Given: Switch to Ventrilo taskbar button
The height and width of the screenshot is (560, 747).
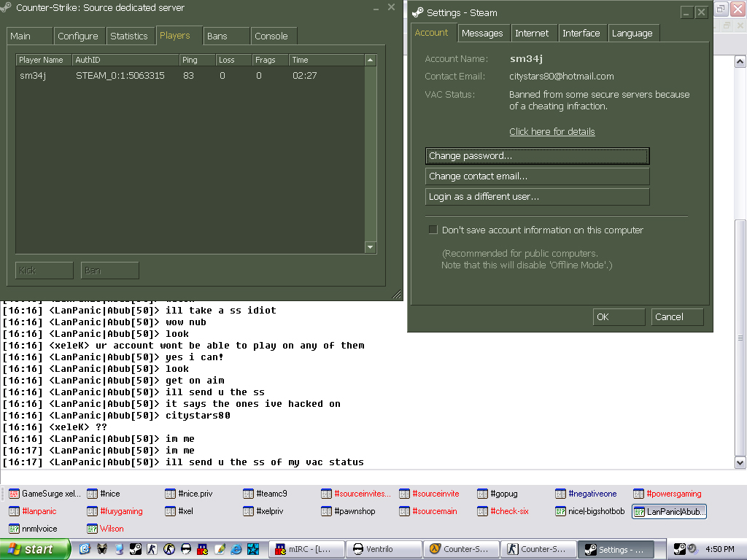Looking at the screenshot, I should click(x=384, y=549).
